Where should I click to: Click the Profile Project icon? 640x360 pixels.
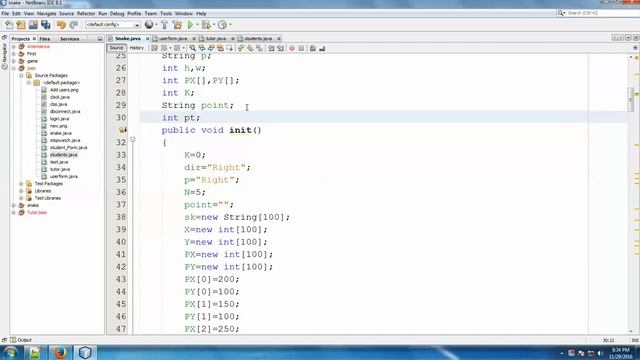[x=222, y=25]
